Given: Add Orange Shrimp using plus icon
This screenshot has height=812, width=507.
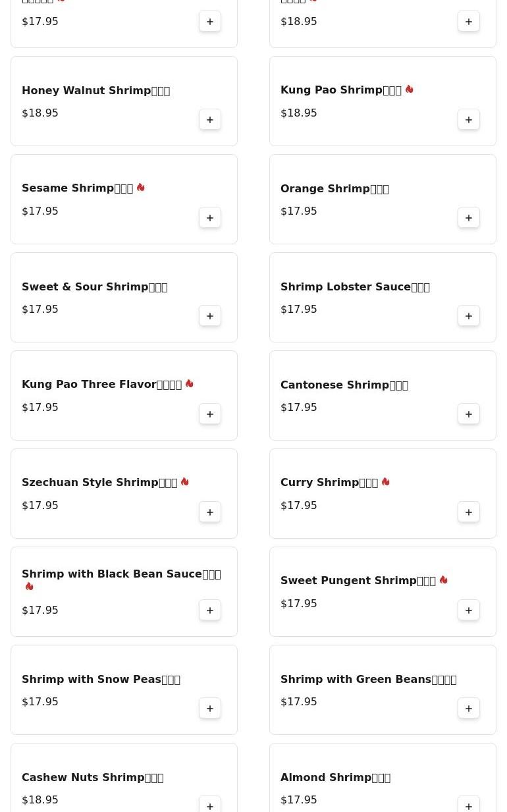Looking at the screenshot, I should [x=469, y=218].
